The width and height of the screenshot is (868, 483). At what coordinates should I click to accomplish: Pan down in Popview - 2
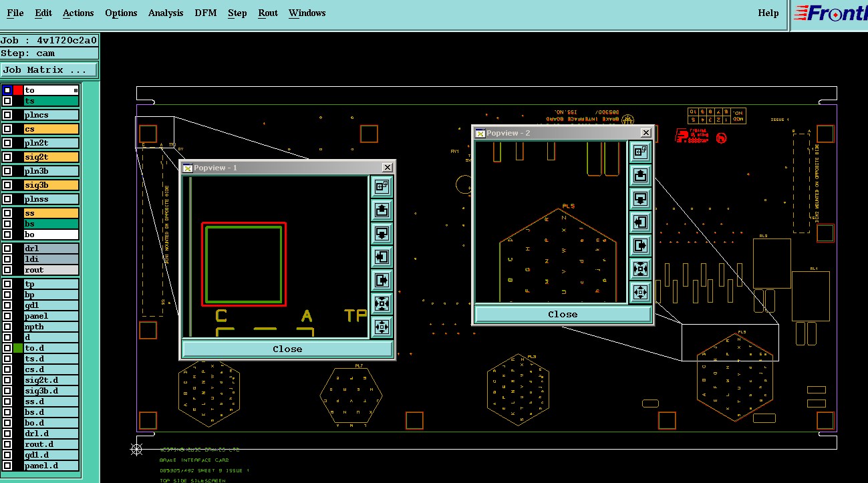(x=640, y=198)
